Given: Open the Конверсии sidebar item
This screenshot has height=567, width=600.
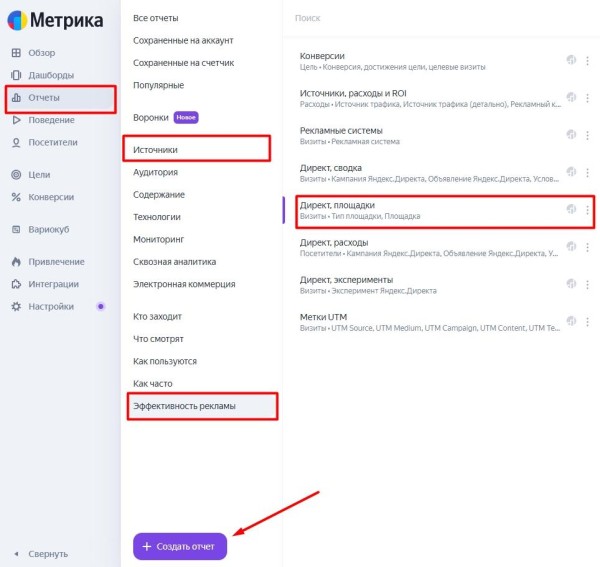Looking at the screenshot, I should (x=50, y=197).
